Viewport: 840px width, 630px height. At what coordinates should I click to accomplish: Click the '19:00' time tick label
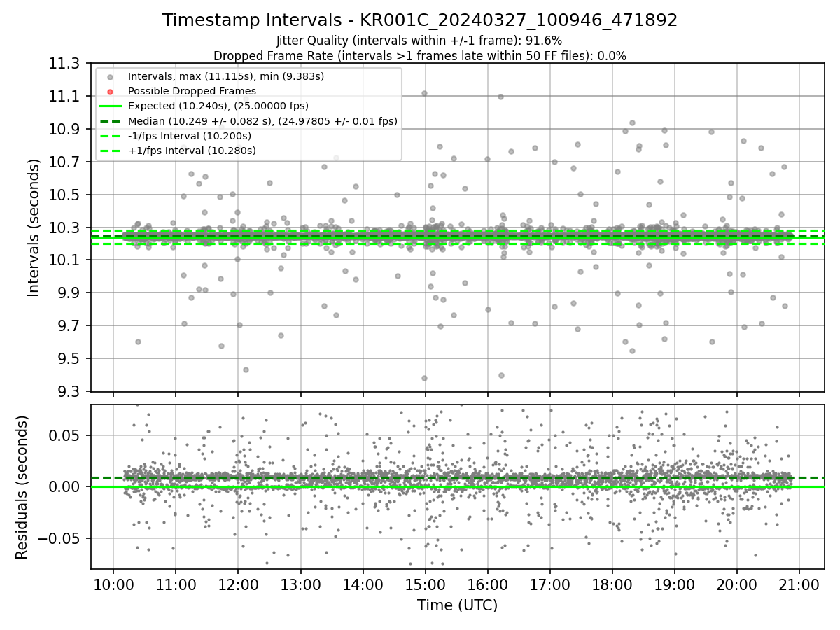coord(675,584)
